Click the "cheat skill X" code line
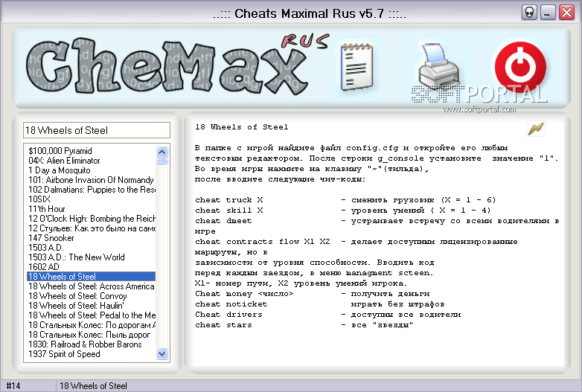This screenshot has height=392, width=582. click(x=342, y=210)
